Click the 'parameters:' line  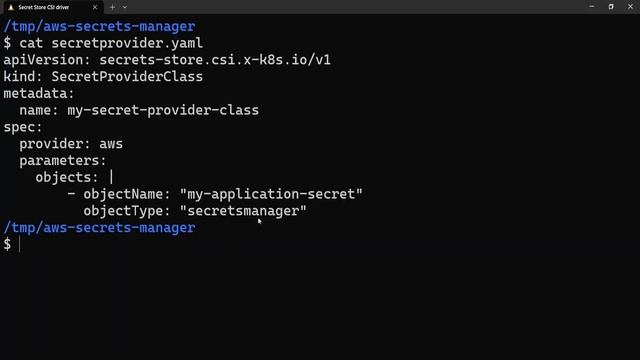62,160
